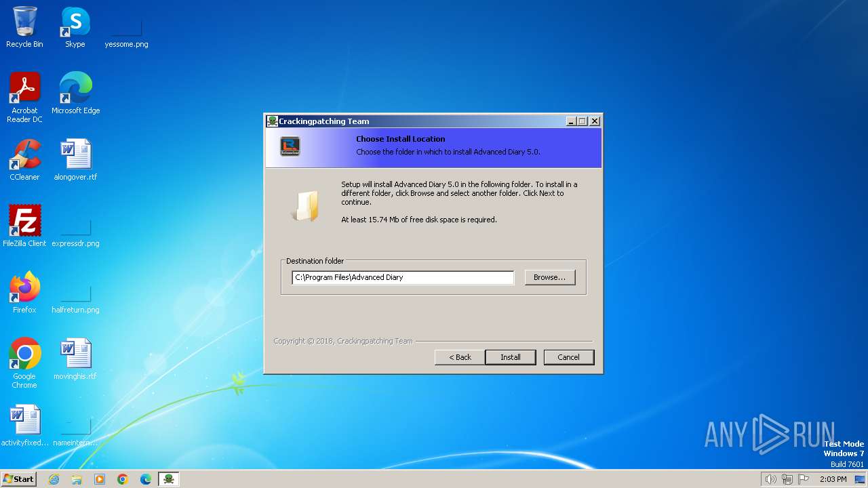The width and height of the screenshot is (868, 488).
Task: Open the Action Center flag icon
Action: pos(804,479)
